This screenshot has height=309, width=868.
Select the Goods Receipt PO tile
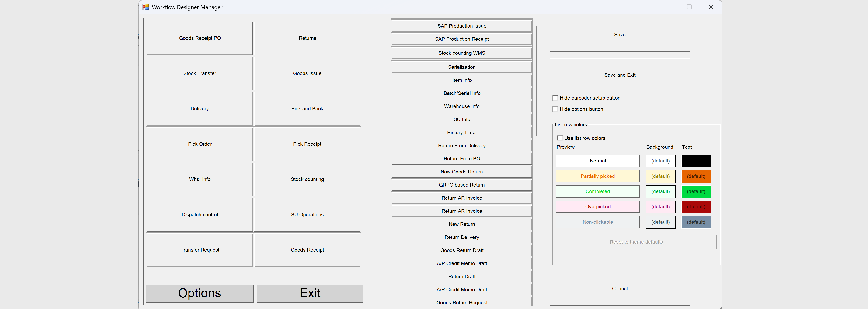coord(200,38)
